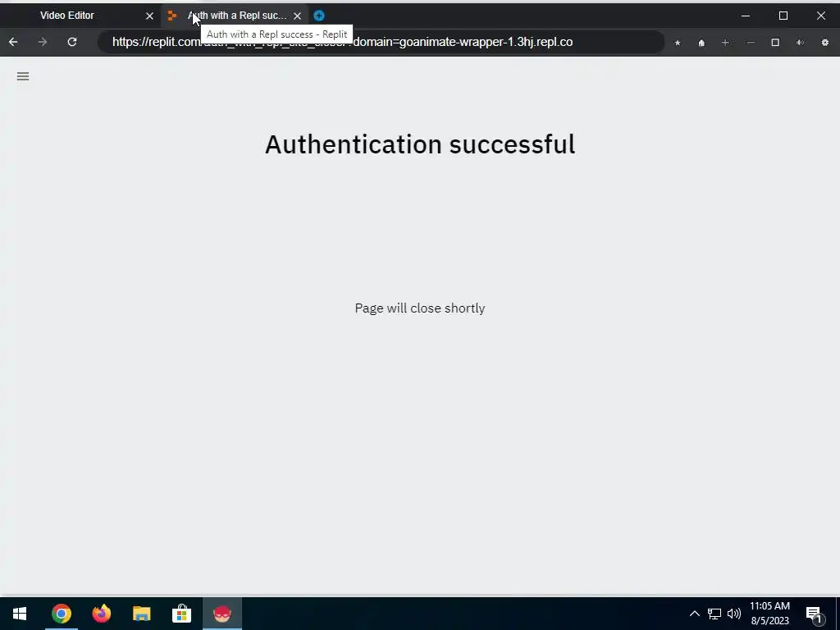Close the browser window
This screenshot has width=840, height=630.
click(820, 16)
